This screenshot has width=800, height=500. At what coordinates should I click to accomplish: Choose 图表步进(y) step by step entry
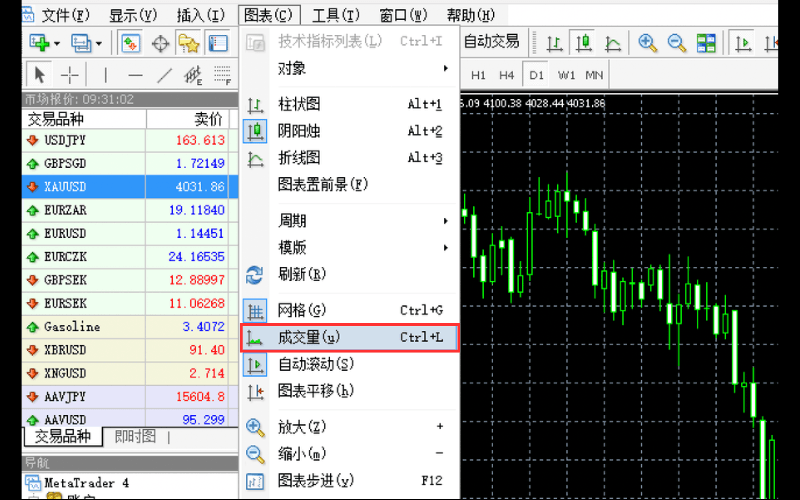349,481
